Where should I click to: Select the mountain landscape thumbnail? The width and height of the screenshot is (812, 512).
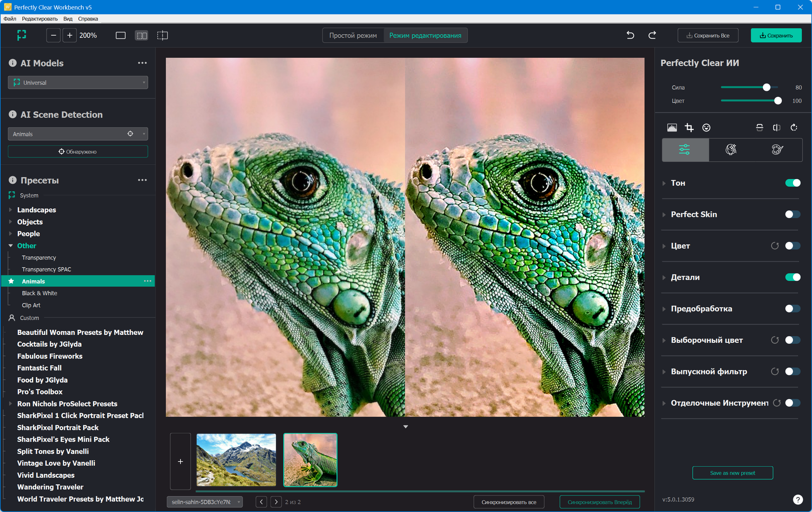(x=236, y=460)
